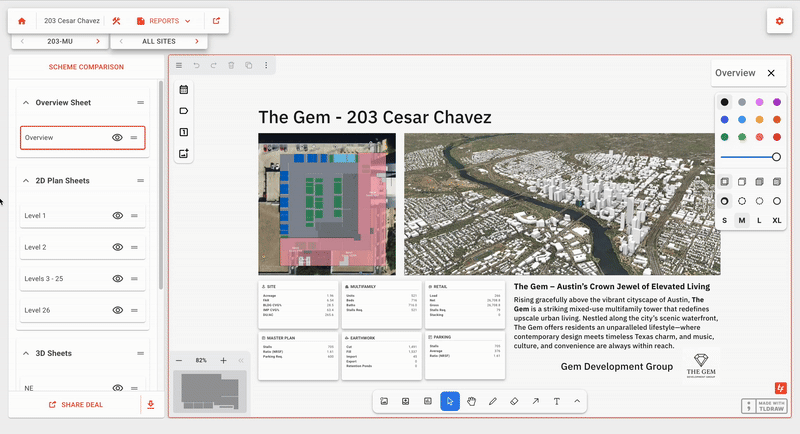Image resolution: width=800 pixels, height=434 pixels.
Task: Click the 203 Cesar Chavez project name
Action: coord(71,21)
